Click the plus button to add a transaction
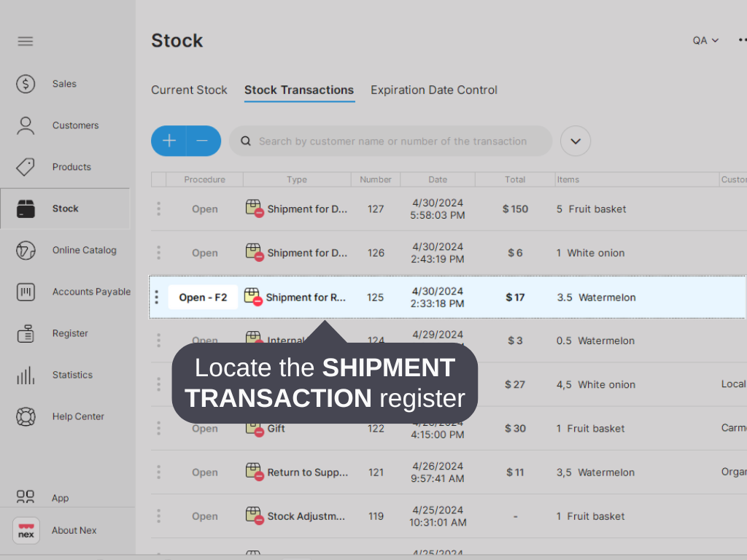The image size is (747, 560). (x=169, y=141)
